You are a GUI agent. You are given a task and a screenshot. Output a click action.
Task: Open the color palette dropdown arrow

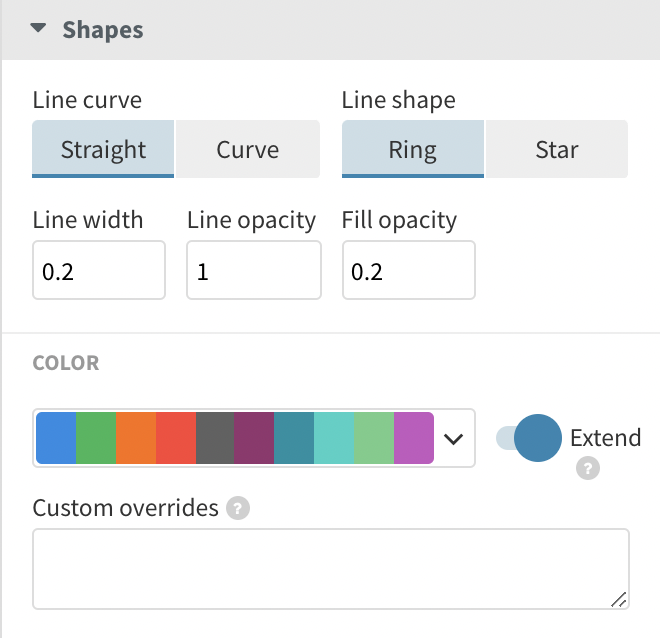tap(454, 438)
